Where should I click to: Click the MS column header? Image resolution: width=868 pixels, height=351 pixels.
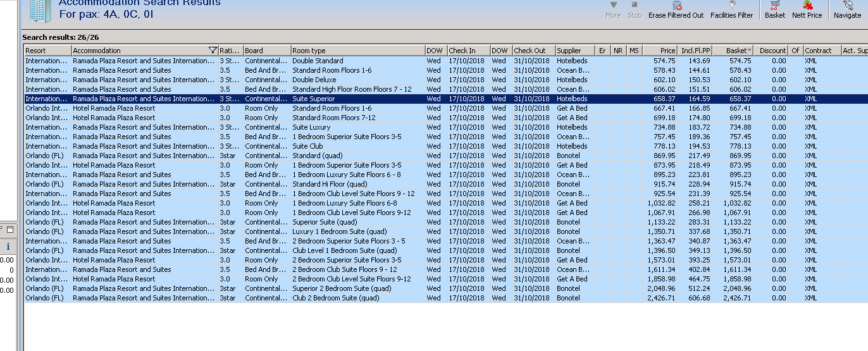tap(634, 51)
